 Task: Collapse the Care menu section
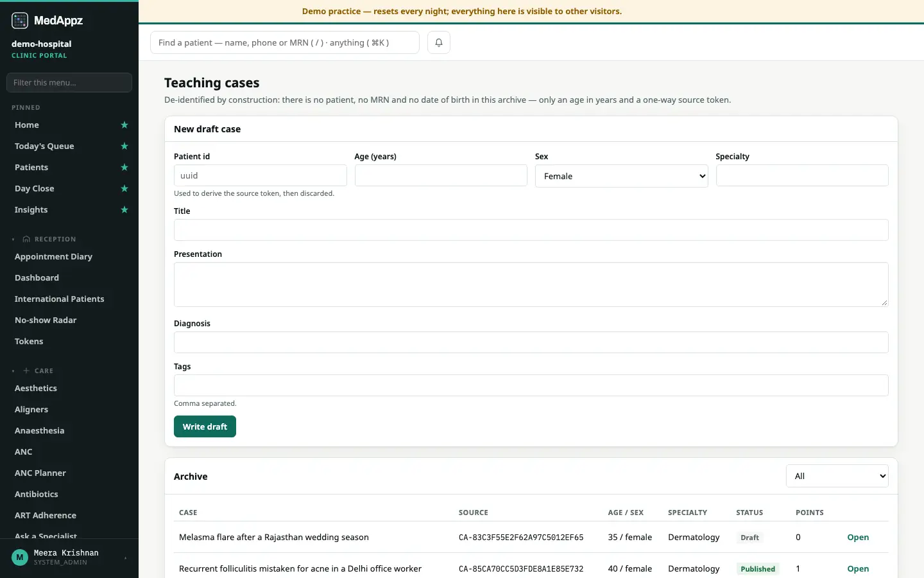pos(13,371)
